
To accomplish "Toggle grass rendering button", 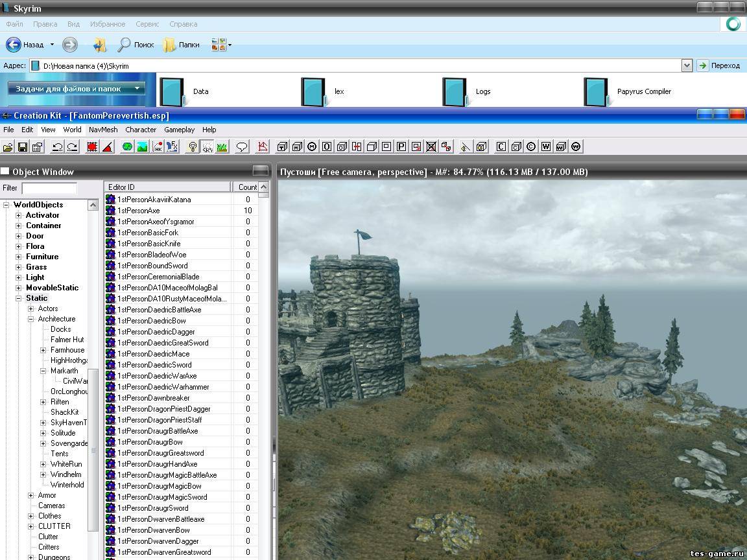I will (x=222, y=147).
